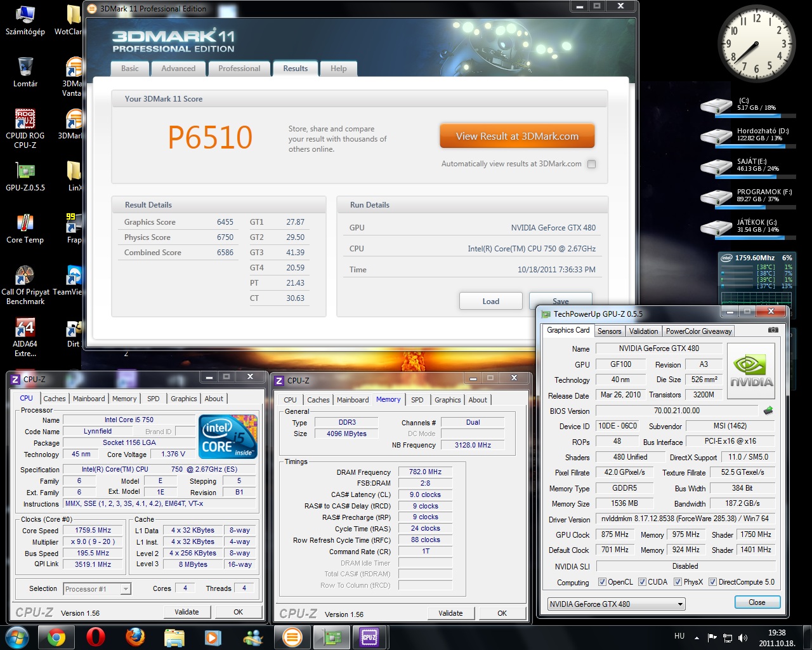
Task: Click the analog clock gadget
Action: pyautogui.click(x=756, y=43)
